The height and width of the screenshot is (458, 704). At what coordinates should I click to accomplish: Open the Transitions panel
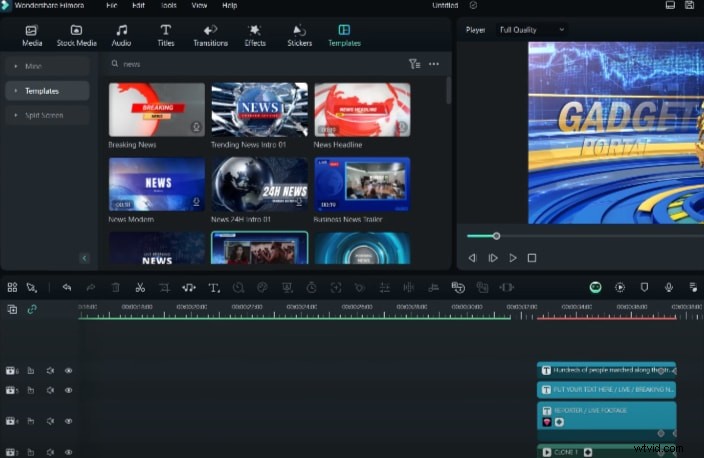pyautogui.click(x=210, y=35)
